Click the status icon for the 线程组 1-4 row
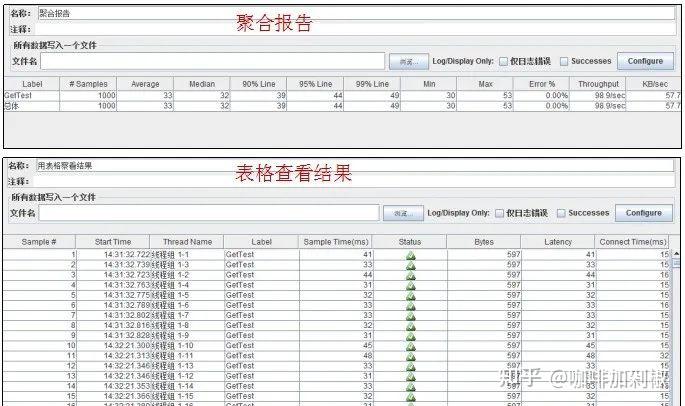 coord(411,285)
